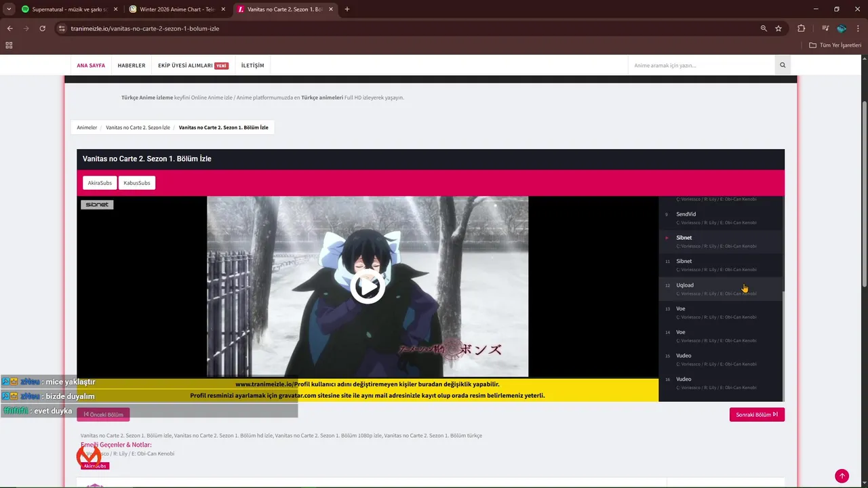
Task: Click the Vanitas no Carte 2. Sezon 1. Bölüm İzle title
Action: [x=147, y=159]
